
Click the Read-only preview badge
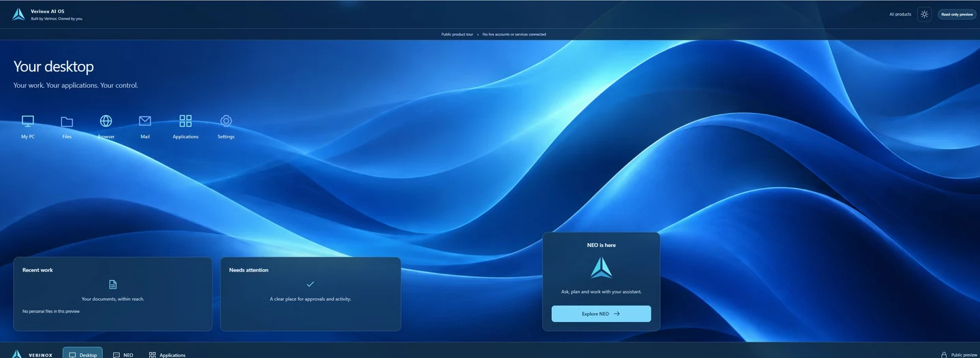(x=957, y=14)
